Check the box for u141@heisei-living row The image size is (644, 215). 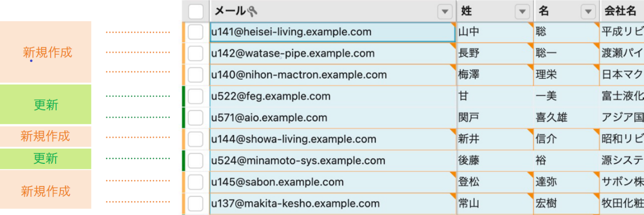pos(195,32)
